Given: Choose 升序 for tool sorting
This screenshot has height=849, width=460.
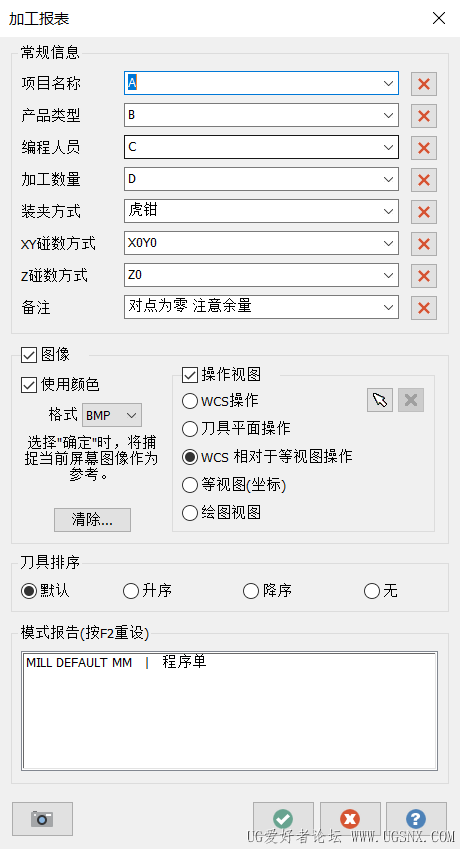Looking at the screenshot, I should (x=131, y=591).
